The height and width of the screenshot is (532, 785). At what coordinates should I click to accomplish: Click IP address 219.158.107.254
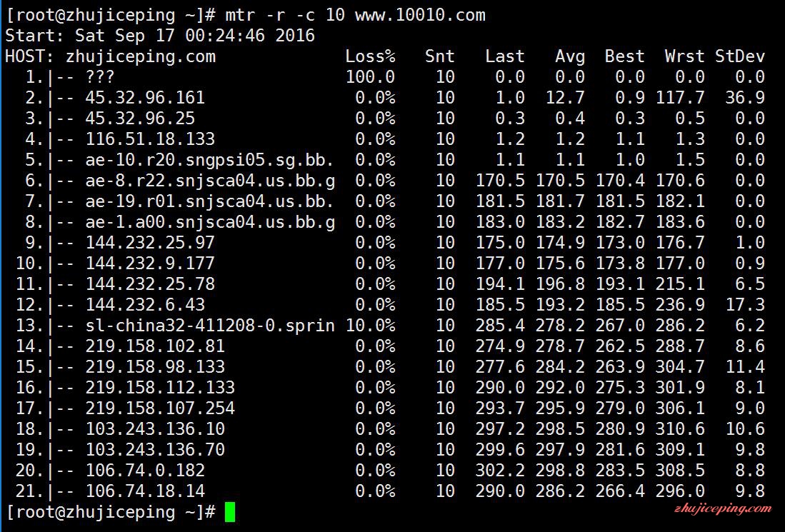(160, 408)
